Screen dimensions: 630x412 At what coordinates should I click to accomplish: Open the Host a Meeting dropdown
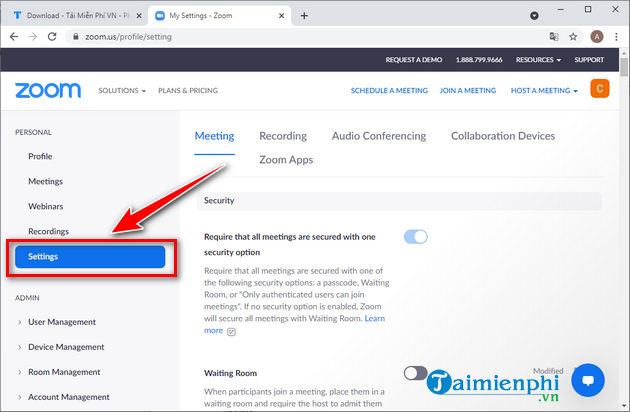point(544,91)
